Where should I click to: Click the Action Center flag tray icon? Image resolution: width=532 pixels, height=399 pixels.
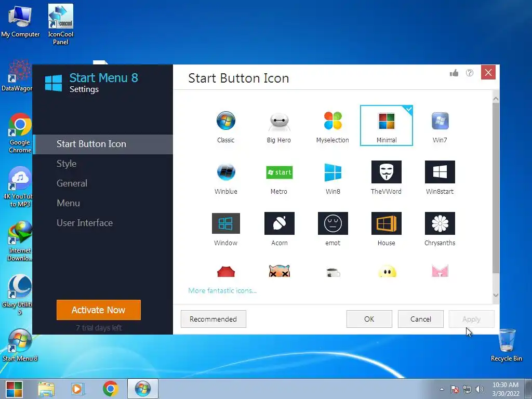[455, 389]
